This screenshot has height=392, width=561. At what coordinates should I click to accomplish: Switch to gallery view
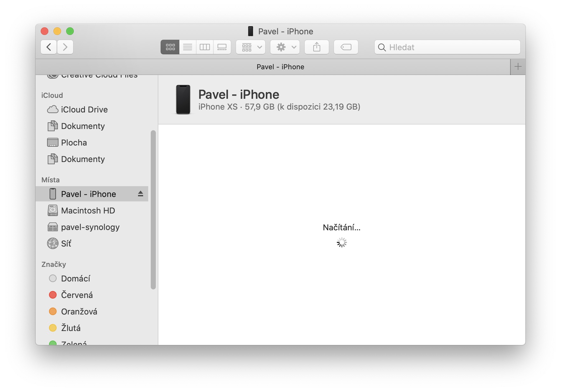222,47
